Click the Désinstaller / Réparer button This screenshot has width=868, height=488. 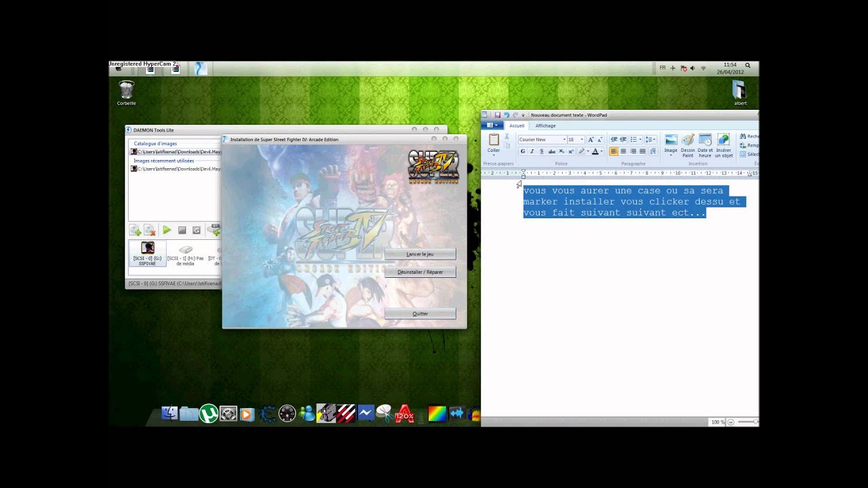pos(420,272)
